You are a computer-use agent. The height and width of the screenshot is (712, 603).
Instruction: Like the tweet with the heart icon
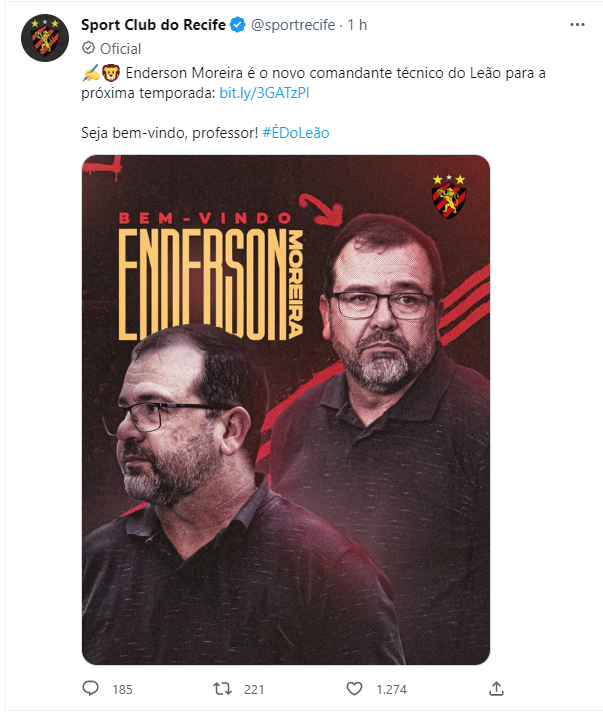[355, 689]
